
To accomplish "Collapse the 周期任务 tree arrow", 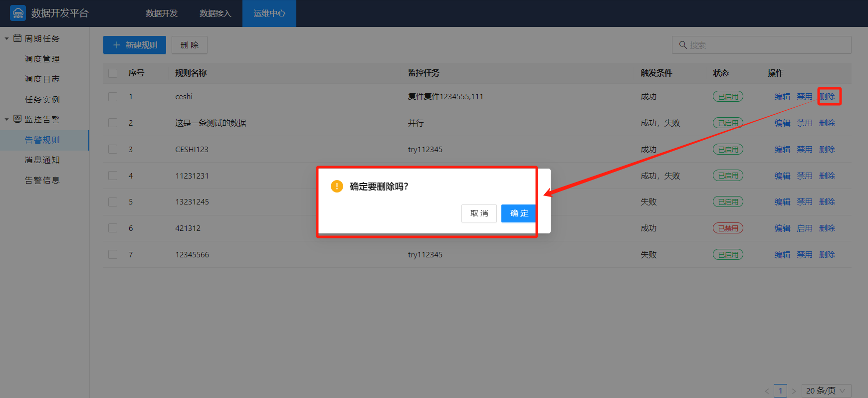I will [7, 38].
